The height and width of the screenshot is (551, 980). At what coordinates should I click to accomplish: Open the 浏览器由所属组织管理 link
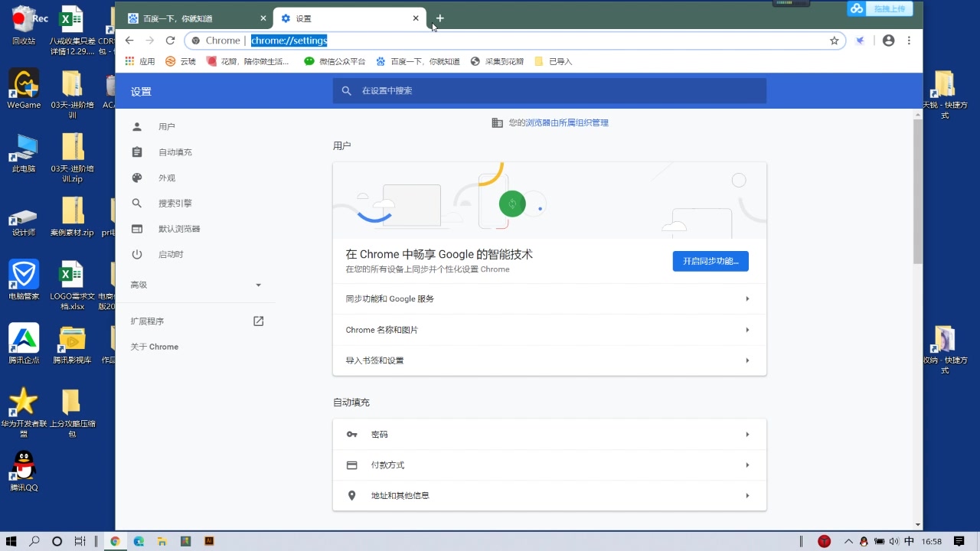click(567, 122)
